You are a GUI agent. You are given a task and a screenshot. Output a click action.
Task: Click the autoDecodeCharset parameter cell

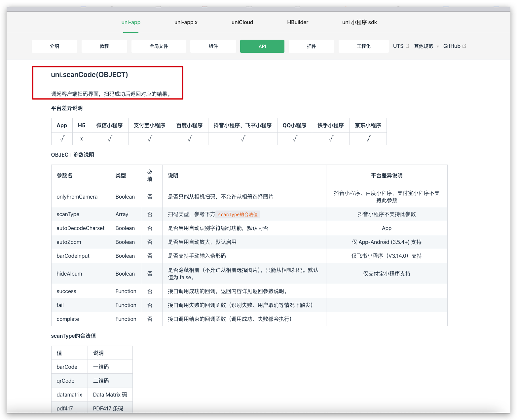(x=81, y=228)
